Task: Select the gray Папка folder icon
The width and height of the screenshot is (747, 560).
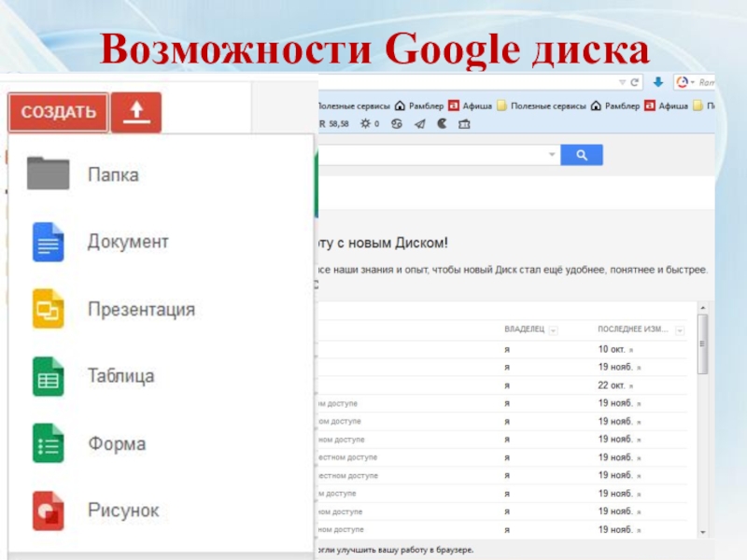Action: (x=48, y=174)
